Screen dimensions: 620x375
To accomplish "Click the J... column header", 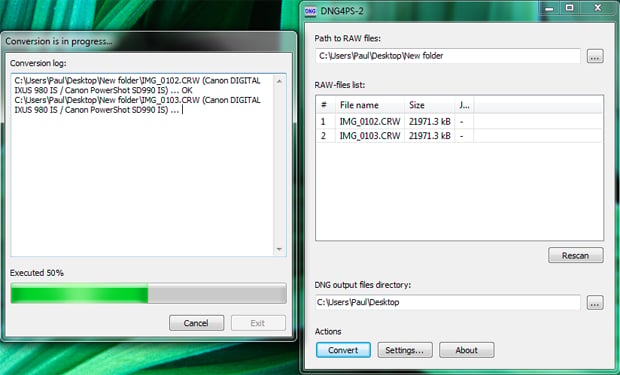I will pyautogui.click(x=464, y=105).
